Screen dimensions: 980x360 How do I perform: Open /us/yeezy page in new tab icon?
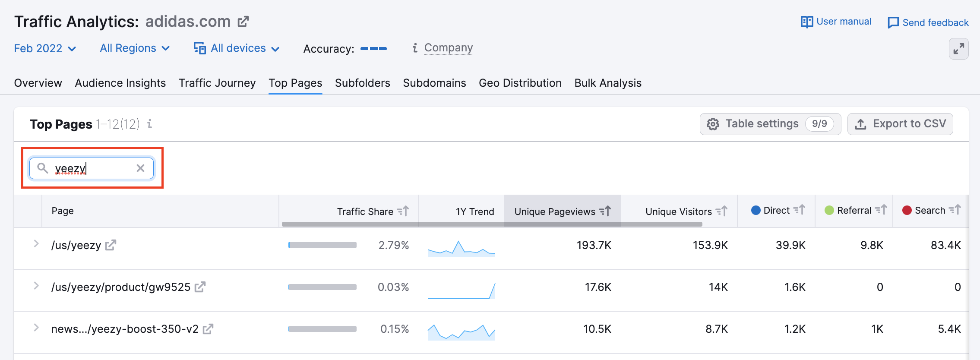point(111,245)
